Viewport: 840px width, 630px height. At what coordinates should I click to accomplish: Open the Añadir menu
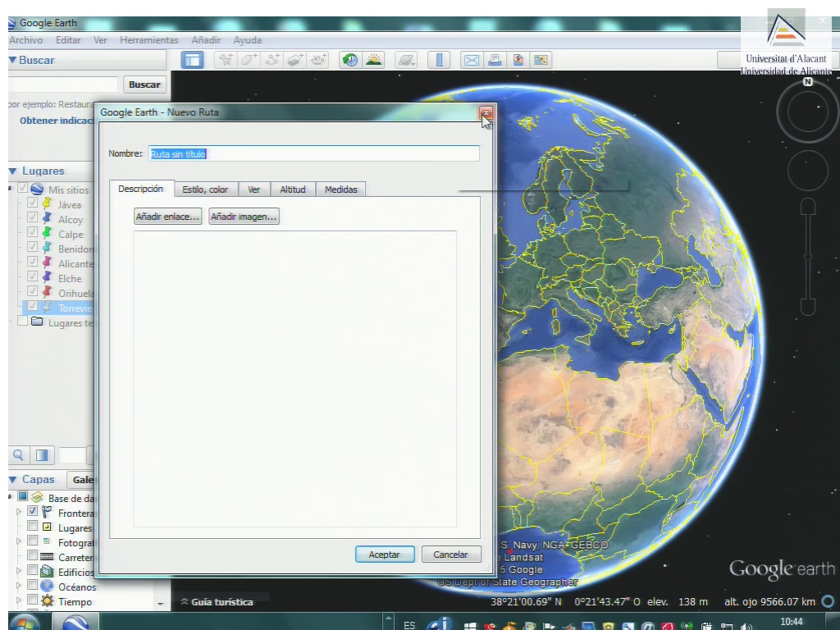(206, 40)
